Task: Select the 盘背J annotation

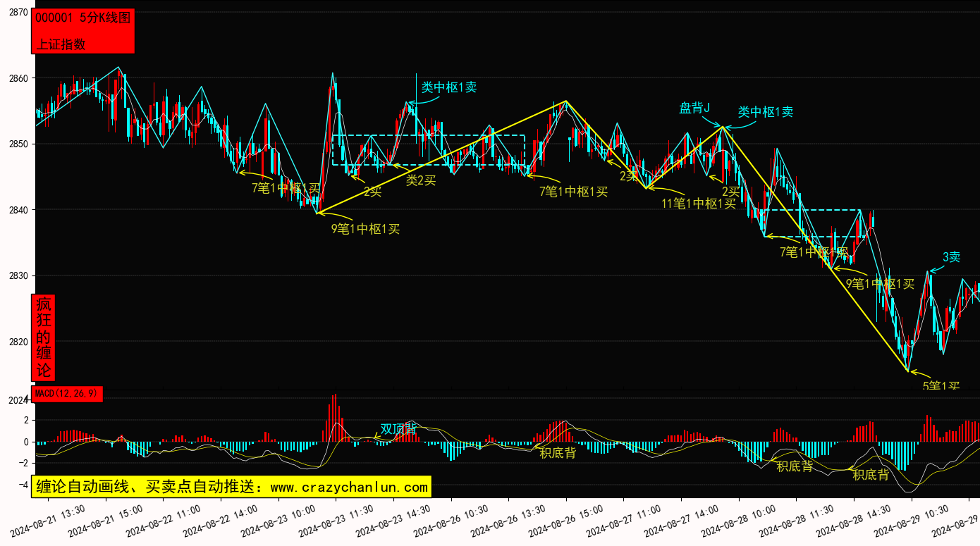Action: (694, 108)
